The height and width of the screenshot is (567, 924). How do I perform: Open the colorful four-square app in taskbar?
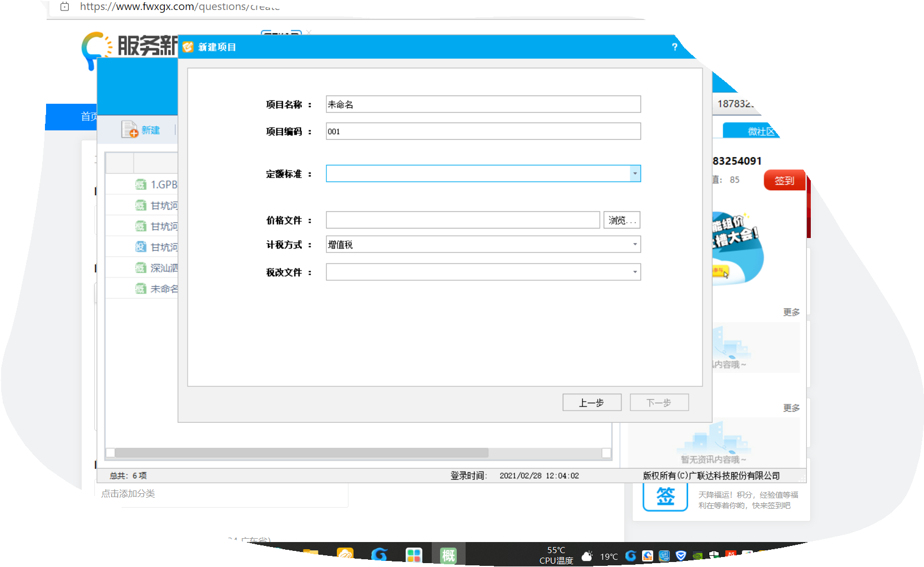point(414,555)
